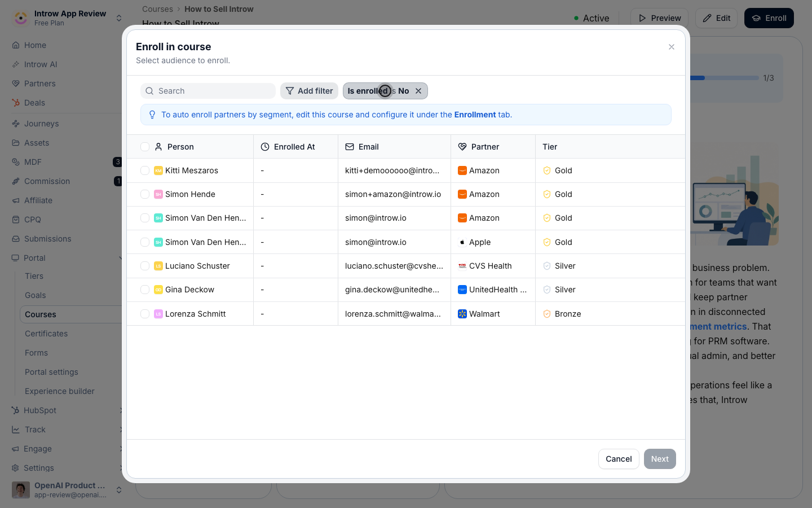Screen dimensions: 812x508
Task: Click the email lorenza.schmitt@walma...
Action: click(393, 314)
